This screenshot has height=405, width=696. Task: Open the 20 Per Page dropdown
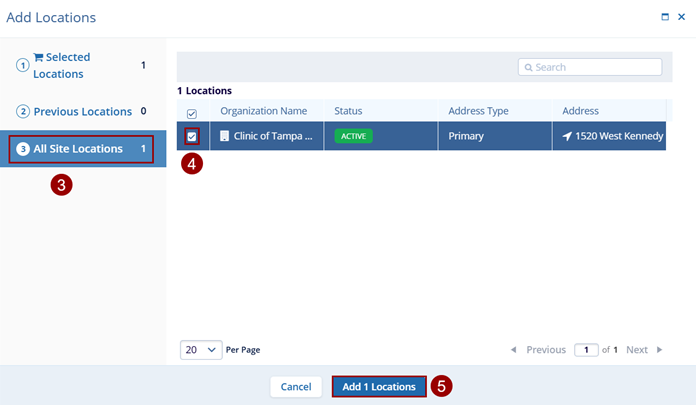(x=201, y=350)
